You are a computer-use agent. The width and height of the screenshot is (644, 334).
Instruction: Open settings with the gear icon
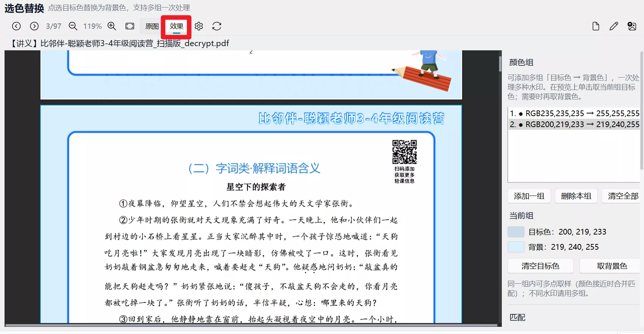pyautogui.click(x=199, y=26)
